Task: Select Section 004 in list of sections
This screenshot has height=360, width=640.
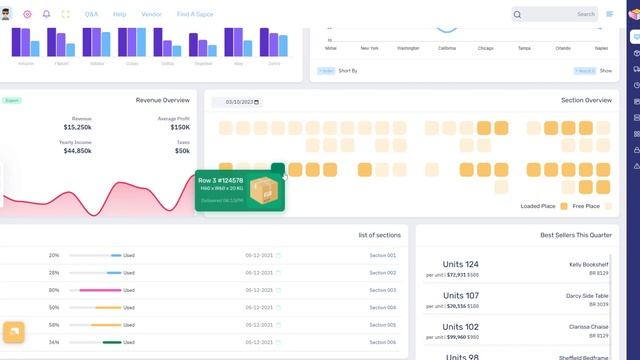Action: click(382, 308)
